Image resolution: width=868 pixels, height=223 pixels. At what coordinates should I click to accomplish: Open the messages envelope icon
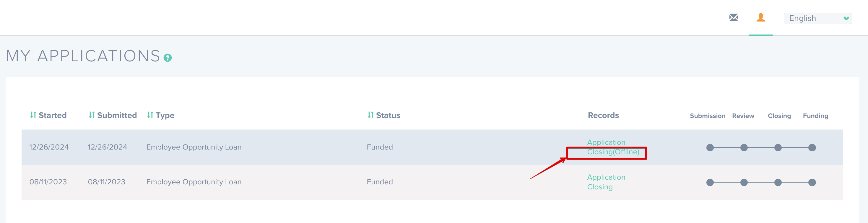point(734,17)
